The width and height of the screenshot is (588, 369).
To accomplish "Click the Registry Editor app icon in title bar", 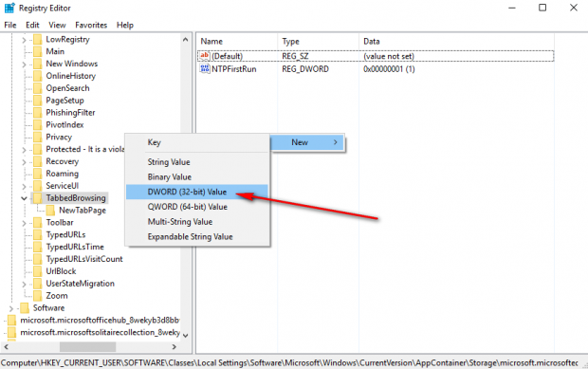I will pos(9,8).
